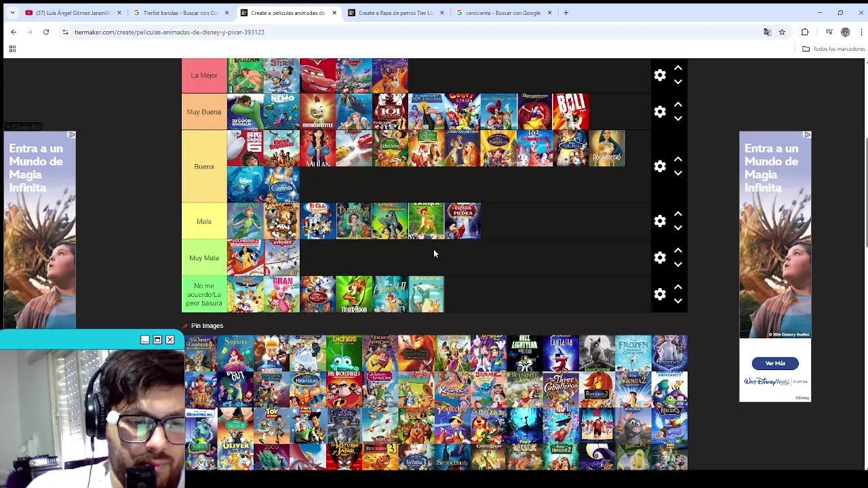Select the 101 Dalmatians poster in Muy Buena
This screenshot has width=868, height=488.
pyautogui.click(x=390, y=112)
